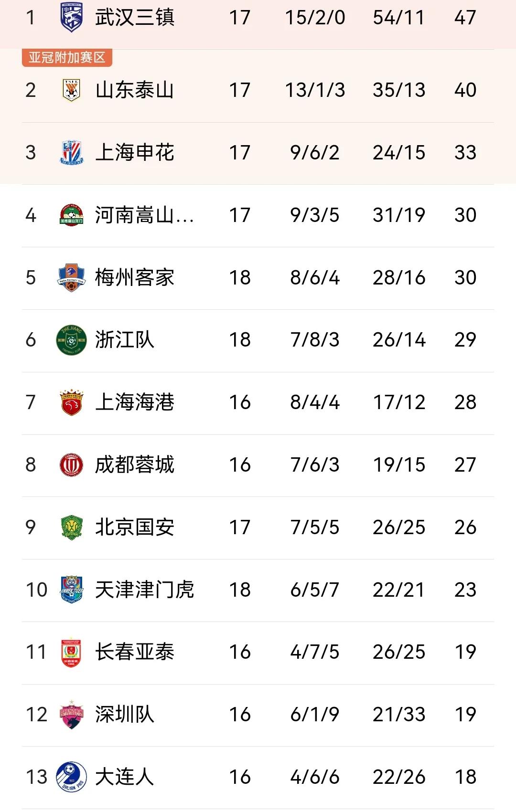Click the Wuhan Three Towns (武汉三镇) club crest

coord(71,17)
